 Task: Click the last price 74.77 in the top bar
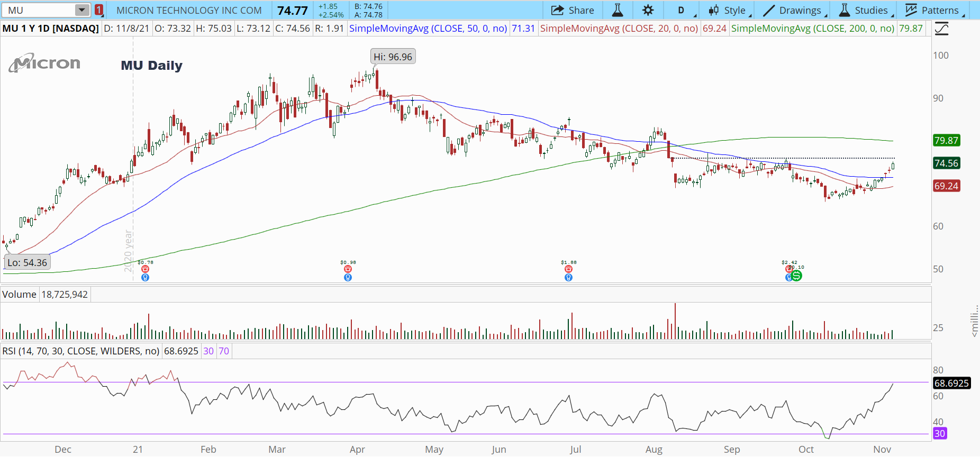tap(293, 11)
